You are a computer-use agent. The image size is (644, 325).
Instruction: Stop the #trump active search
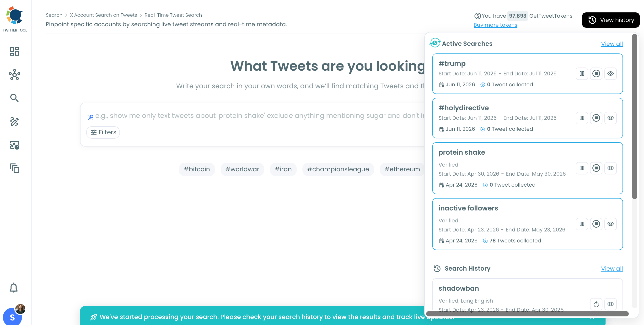coord(596,74)
